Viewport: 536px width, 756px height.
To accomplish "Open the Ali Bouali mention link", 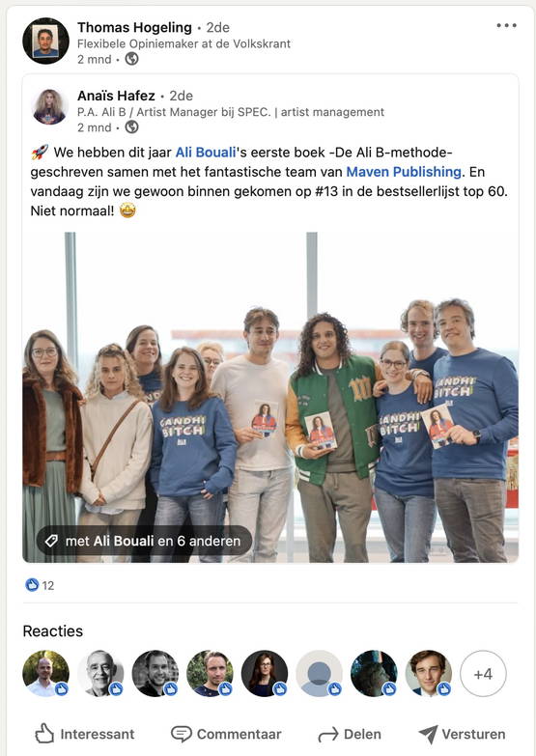I will (206, 153).
